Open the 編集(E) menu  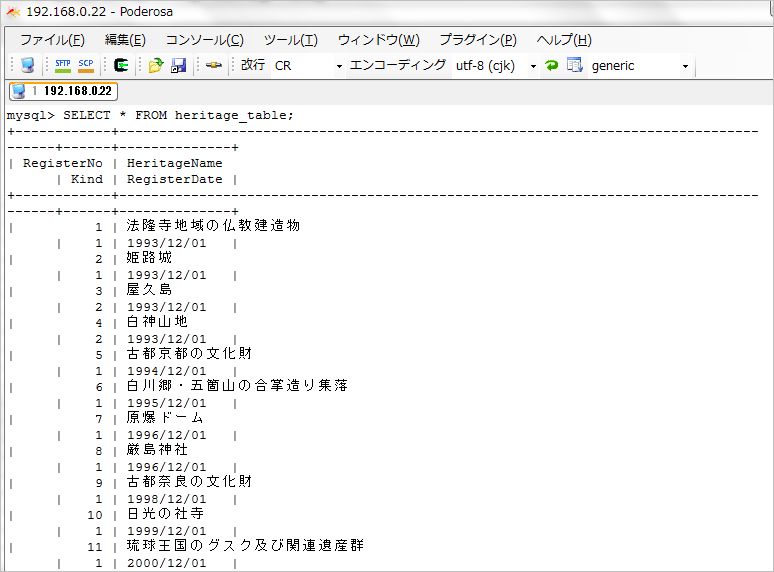point(125,39)
